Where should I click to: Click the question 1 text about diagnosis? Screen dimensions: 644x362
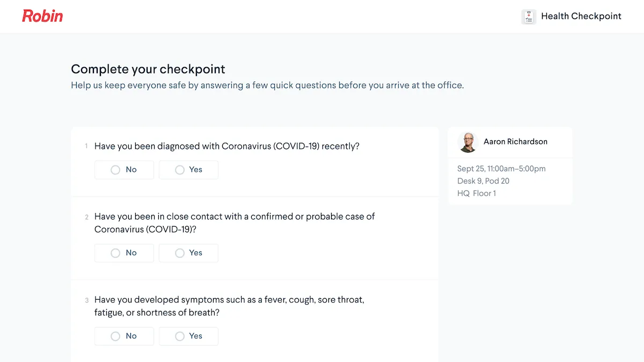click(x=227, y=146)
